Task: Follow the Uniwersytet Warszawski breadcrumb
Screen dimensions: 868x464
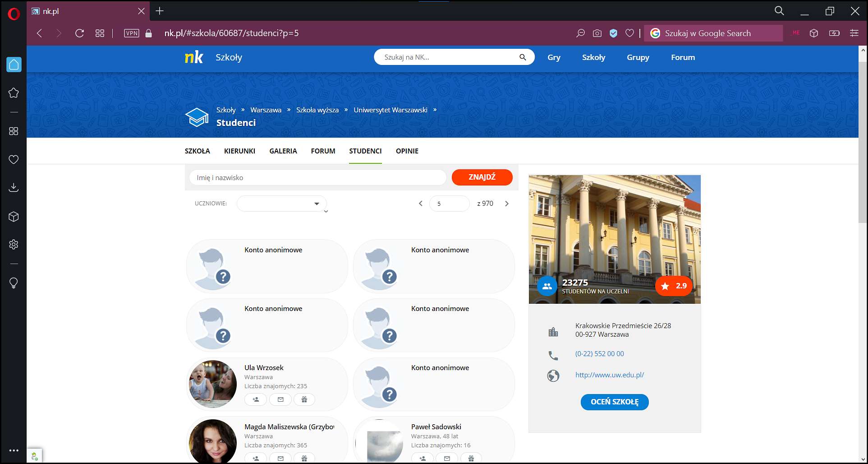Action: (390, 110)
